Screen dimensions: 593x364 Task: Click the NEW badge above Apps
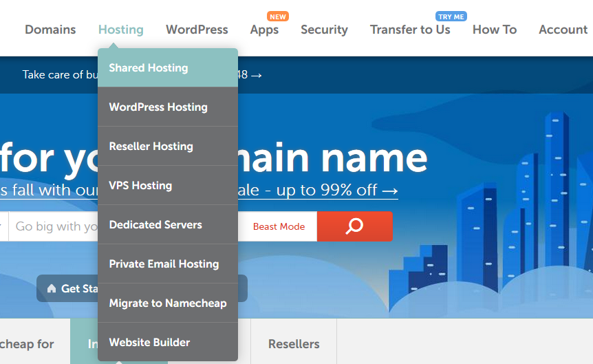278,17
